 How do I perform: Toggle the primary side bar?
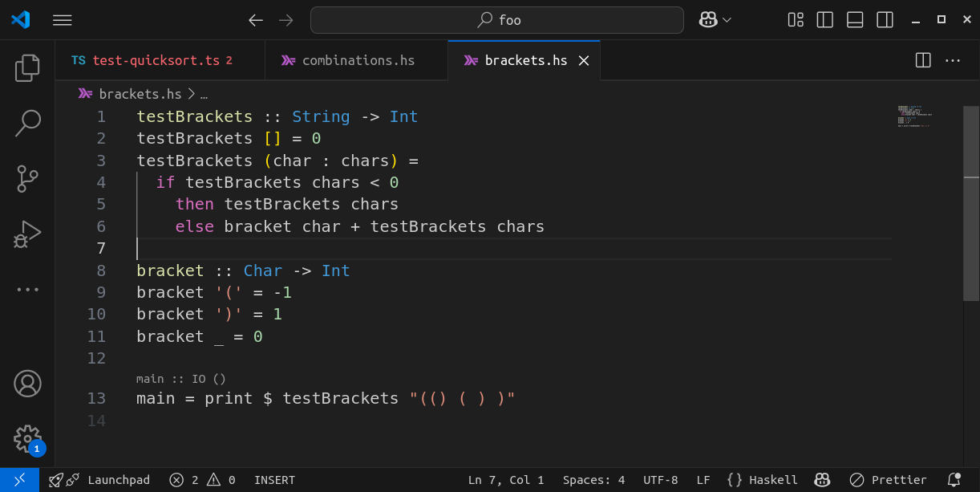(x=825, y=20)
